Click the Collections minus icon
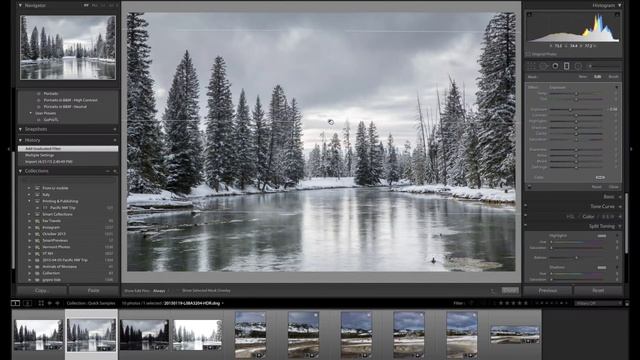Image resolution: width=640 pixels, height=360 pixels. [108, 171]
